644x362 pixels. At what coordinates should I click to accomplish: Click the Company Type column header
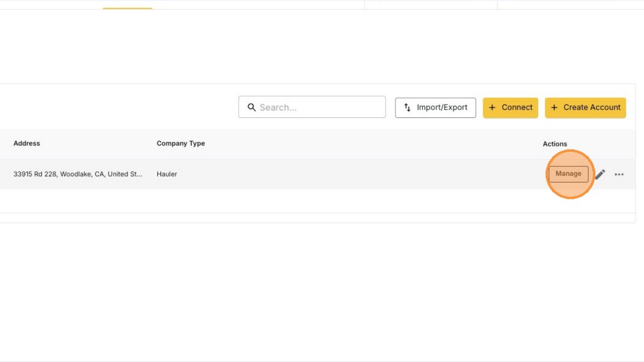click(x=181, y=143)
